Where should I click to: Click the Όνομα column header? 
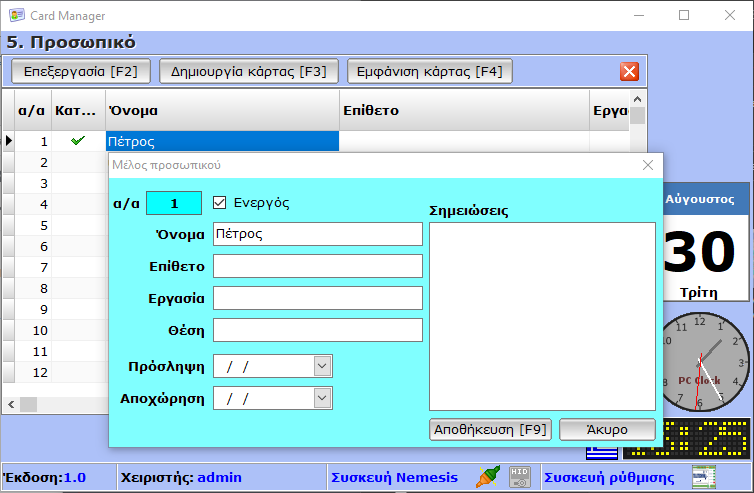222,110
